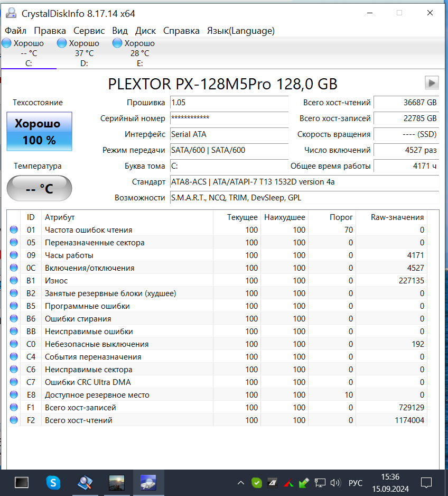Click the next disk arrow button

tap(432, 83)
